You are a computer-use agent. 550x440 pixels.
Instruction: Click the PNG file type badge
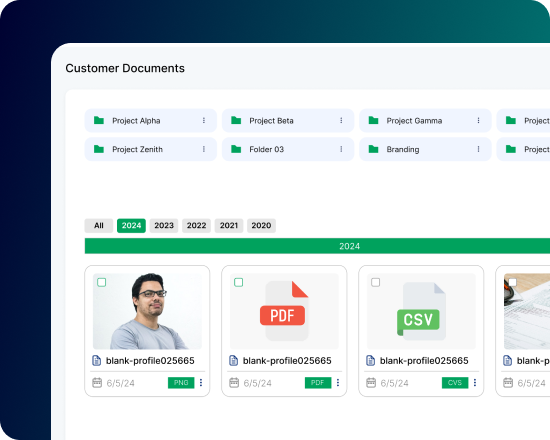tap(181, 383)
